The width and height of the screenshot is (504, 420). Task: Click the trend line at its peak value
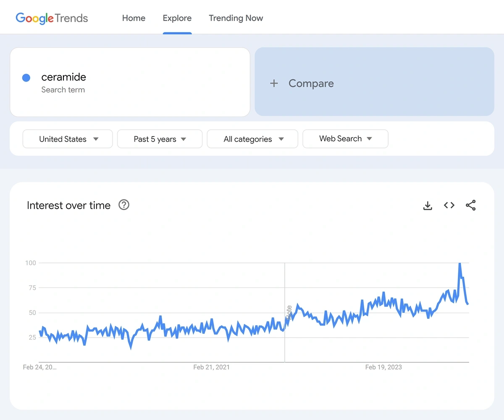coord(459,263)
